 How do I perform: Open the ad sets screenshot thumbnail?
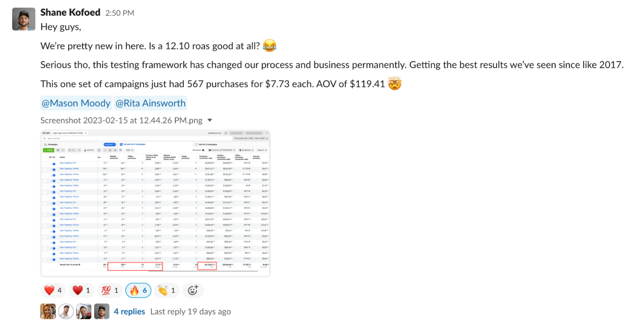click(155, 203)
